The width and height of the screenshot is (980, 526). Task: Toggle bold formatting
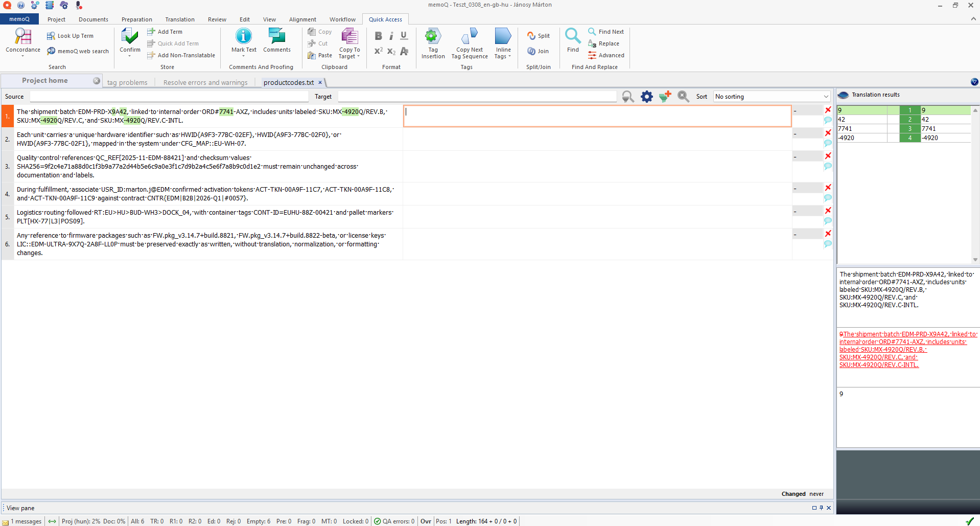[378, 36]
